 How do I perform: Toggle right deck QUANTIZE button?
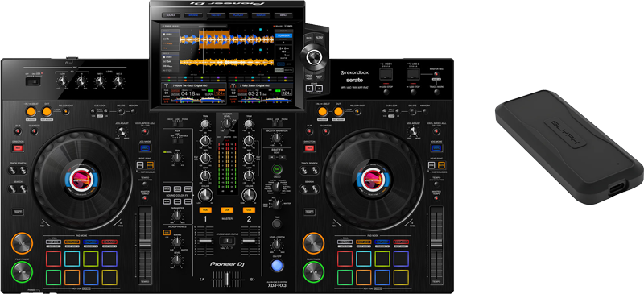click(x=326, y=131)
